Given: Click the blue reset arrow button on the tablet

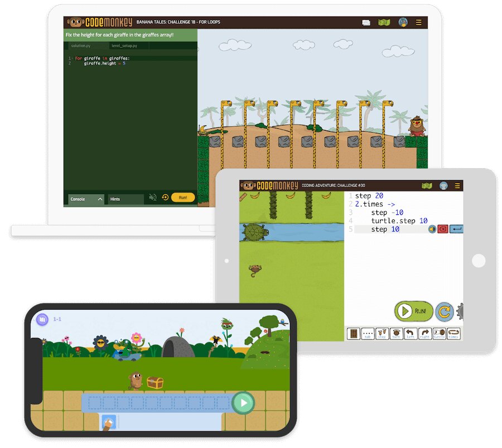Looking at the screenshot, I should 445,311.
